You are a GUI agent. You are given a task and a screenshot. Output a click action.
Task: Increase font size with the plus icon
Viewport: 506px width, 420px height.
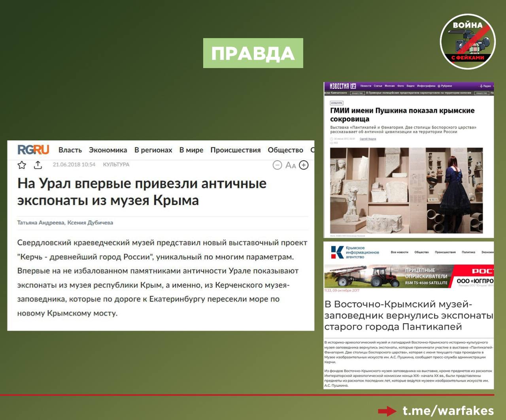(304, 165)
